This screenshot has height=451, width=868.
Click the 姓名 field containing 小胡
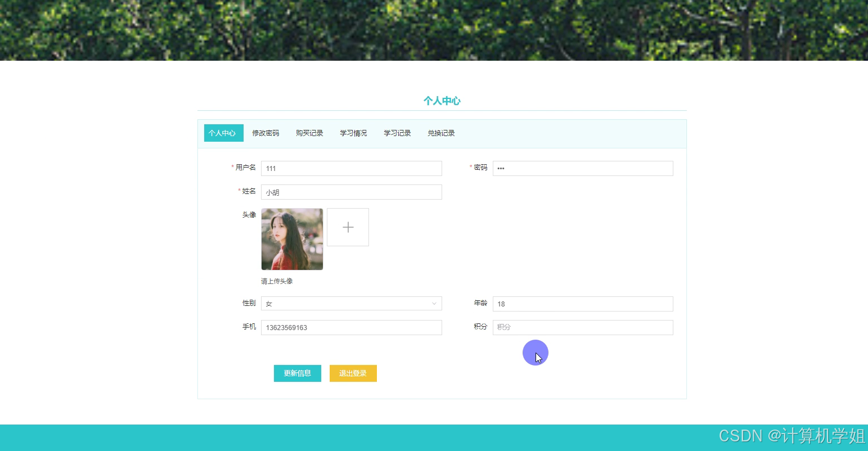coord(352,192)
